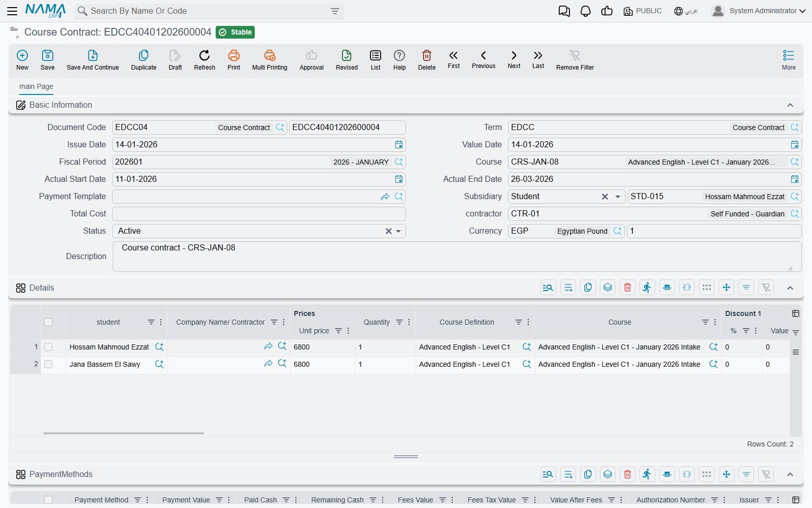
Task: Click the thumbs-up icon in header
Action: pyautogui.click(x=607, y=11)
